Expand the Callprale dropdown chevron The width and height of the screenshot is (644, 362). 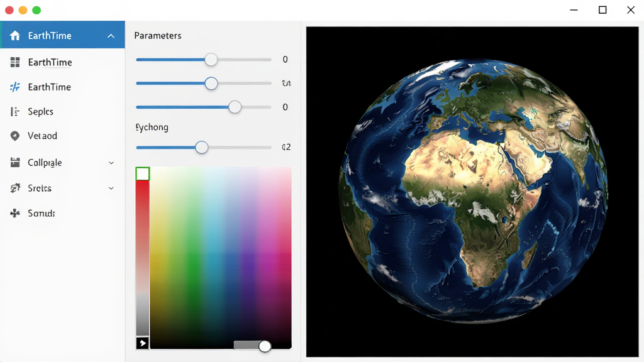111,163
